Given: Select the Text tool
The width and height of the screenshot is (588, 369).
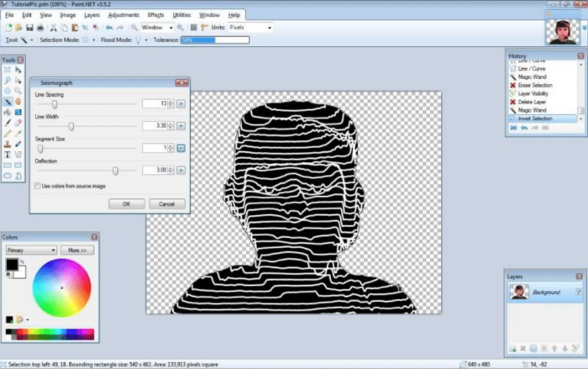Looking at the screenshot, I should 7,155.
